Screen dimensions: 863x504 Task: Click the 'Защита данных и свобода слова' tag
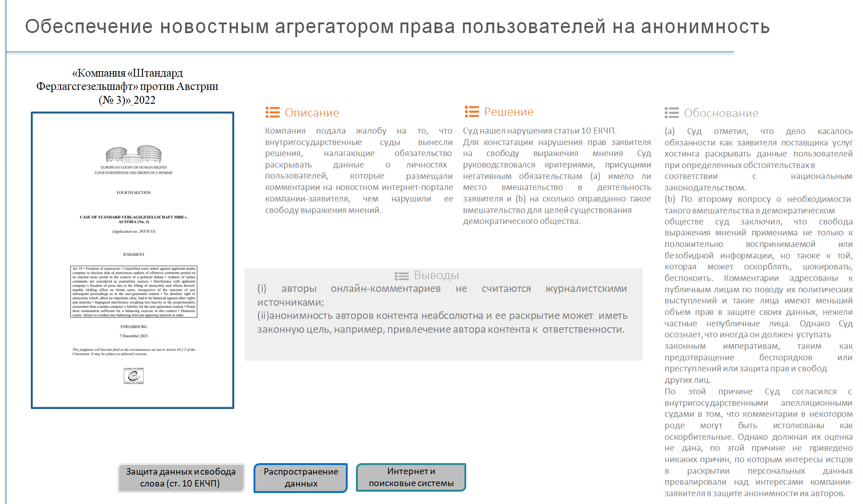point(180,477)
